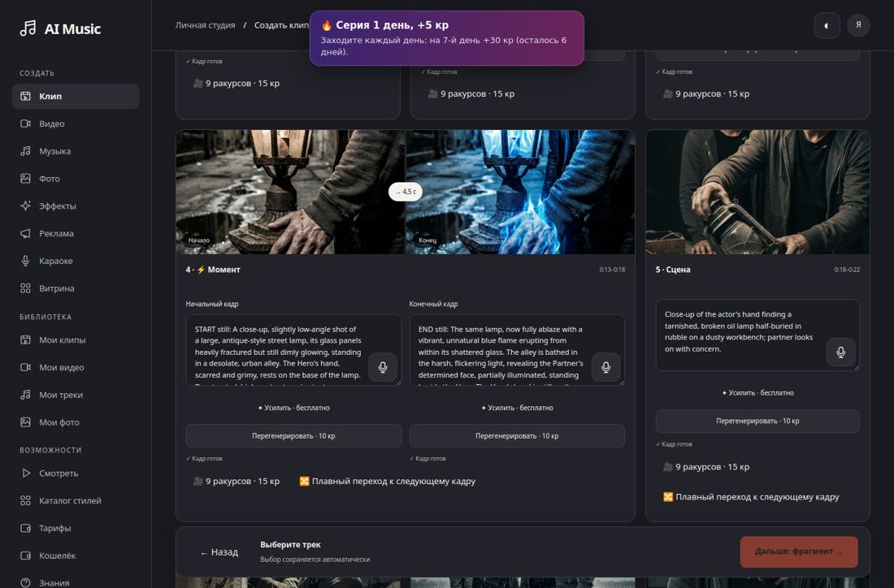Click the Мои клипы film icon
Screen dimensions: 894x588
tap(26, 339)
